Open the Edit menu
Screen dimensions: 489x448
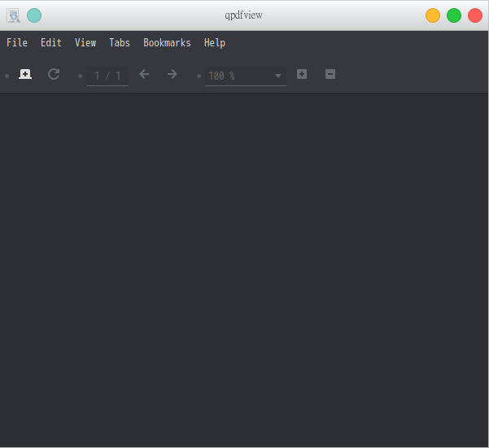point(51,42)
